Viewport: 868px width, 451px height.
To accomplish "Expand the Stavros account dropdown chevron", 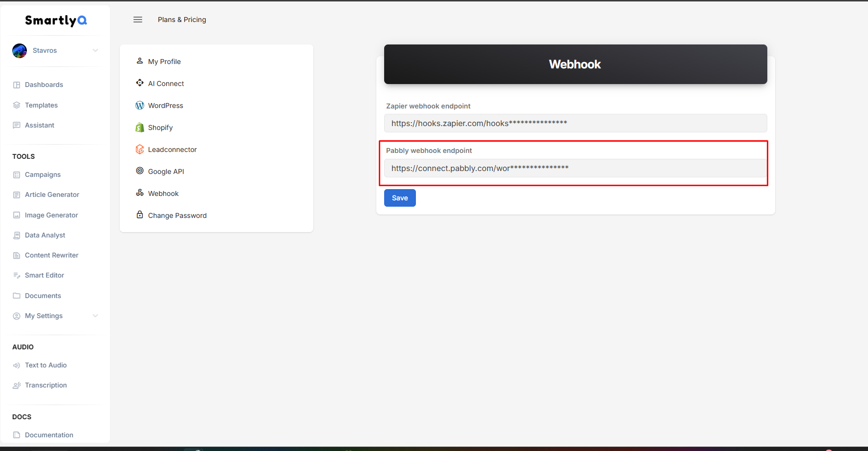I will pyautogui.click(x=95, y=50).
